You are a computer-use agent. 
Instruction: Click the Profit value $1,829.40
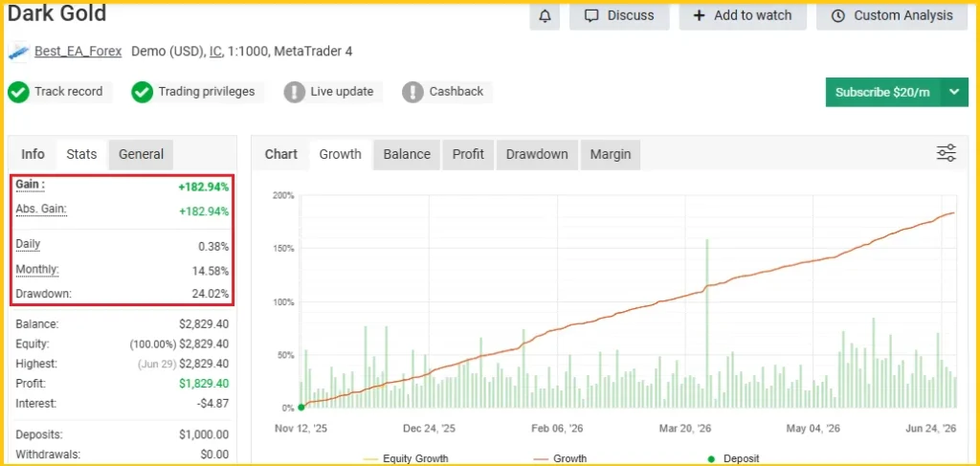[x=204, y=384]
